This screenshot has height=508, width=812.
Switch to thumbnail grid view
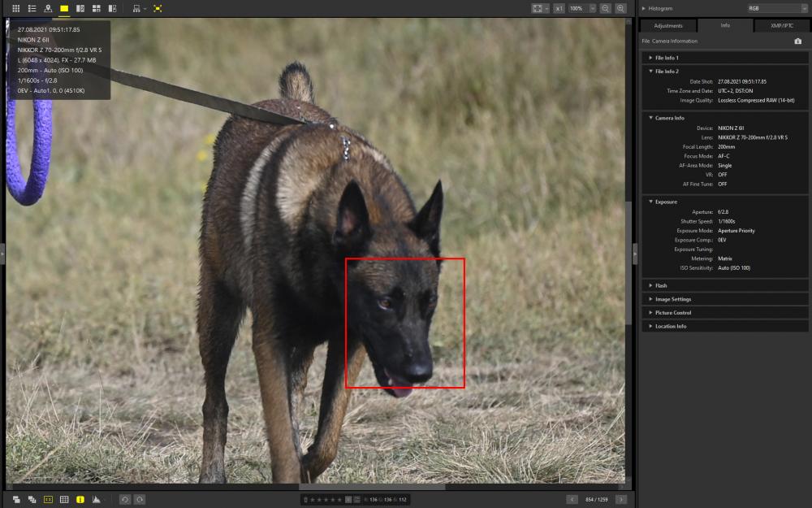16,8
